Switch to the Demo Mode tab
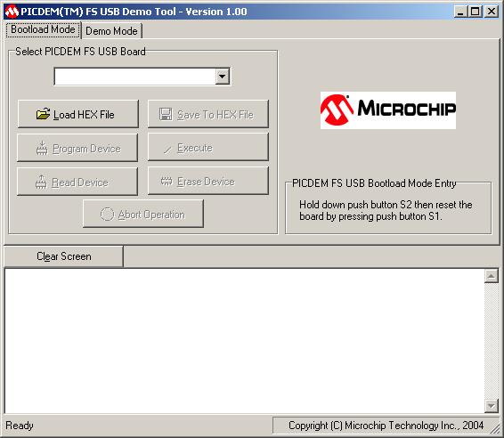 point(111,31)
